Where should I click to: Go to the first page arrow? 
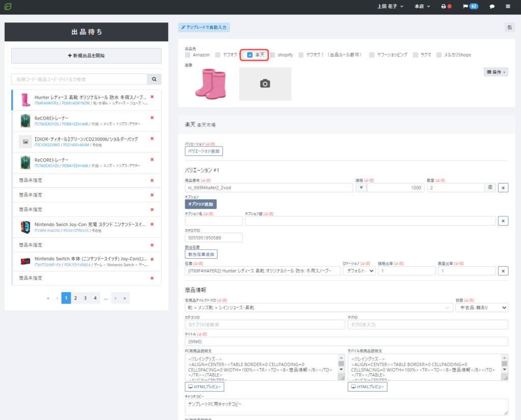(x=48, y=298)
